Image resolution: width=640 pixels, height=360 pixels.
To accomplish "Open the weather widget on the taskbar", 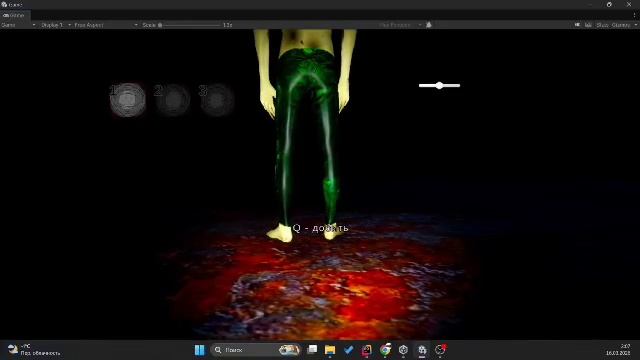I will [x=34, y=350].
